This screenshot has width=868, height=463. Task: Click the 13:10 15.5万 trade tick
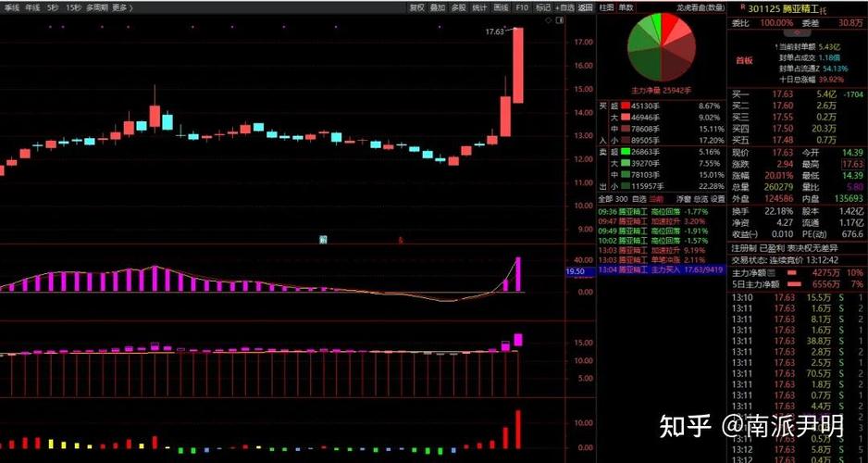[x=797, y=298]
